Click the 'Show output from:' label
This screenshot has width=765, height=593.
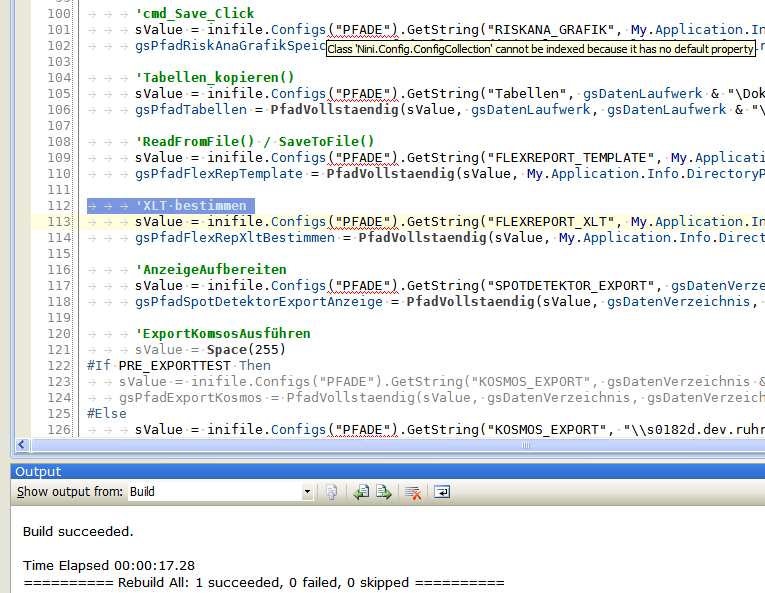70,492
